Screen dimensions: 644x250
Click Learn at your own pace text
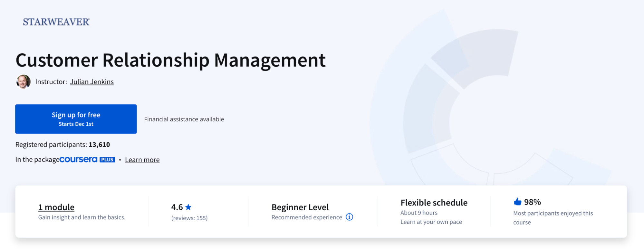431,222
